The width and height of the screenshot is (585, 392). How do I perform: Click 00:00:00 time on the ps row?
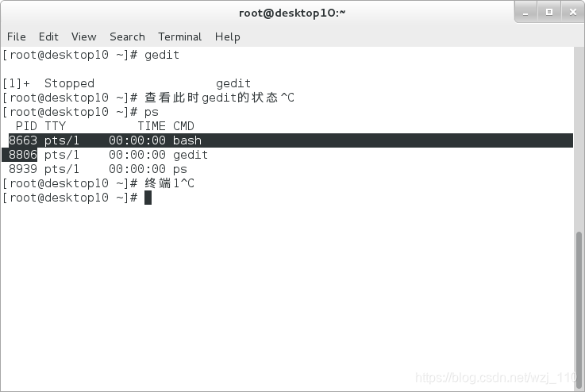point(137,169)
